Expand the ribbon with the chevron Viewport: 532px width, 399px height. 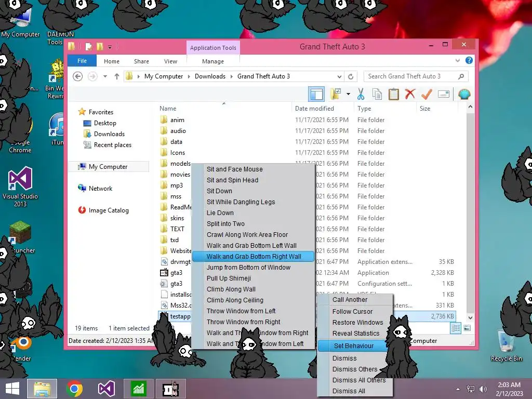(457, 60)
